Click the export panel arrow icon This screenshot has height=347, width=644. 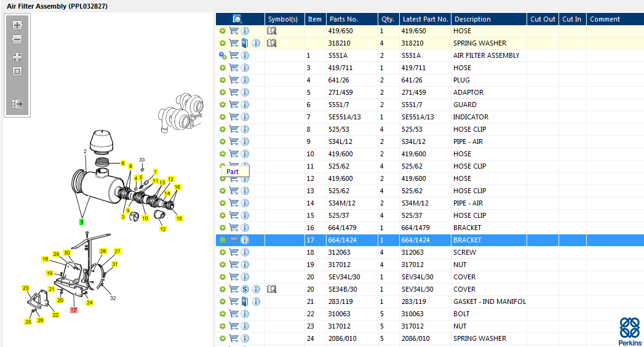(x=17, y=105)
